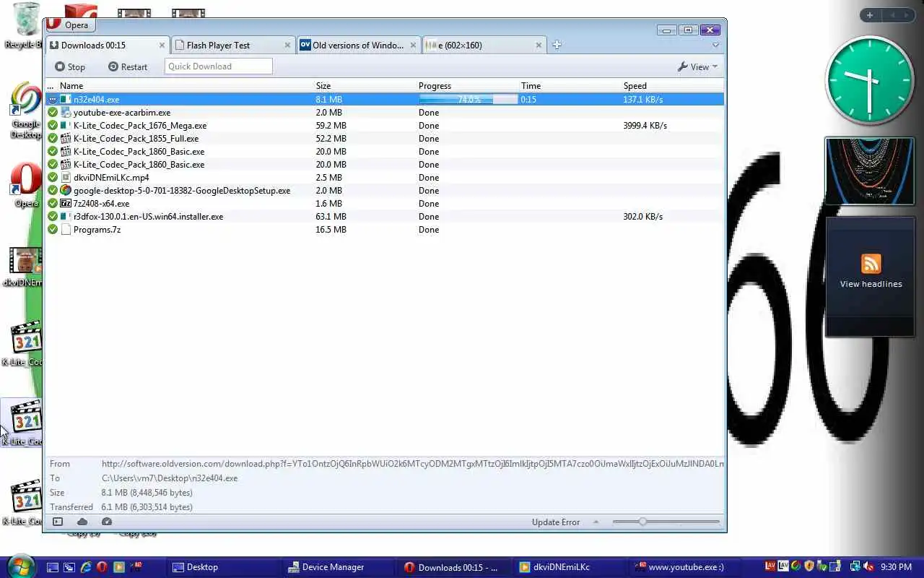Image resolution: width=924 pixels, height=578 pixels.
Task: Open the Opera main menu button
Action: coord(70,25)
